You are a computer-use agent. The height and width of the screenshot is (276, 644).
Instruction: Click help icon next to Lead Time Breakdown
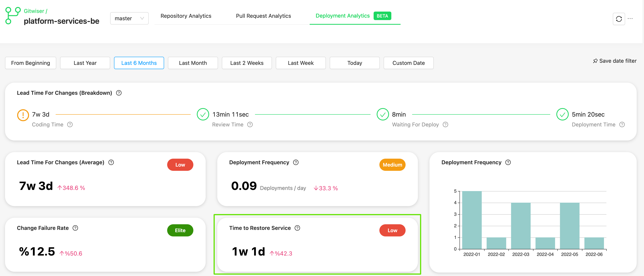coord(119,93)
